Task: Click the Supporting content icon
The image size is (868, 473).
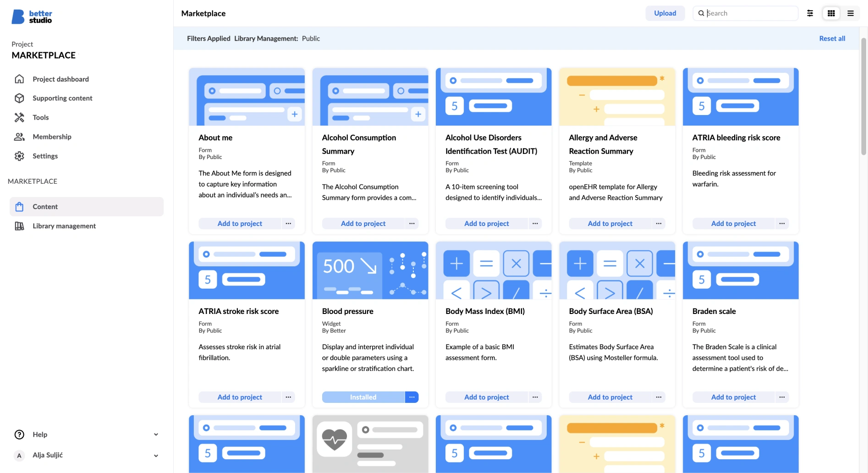Action: [19, 98]
